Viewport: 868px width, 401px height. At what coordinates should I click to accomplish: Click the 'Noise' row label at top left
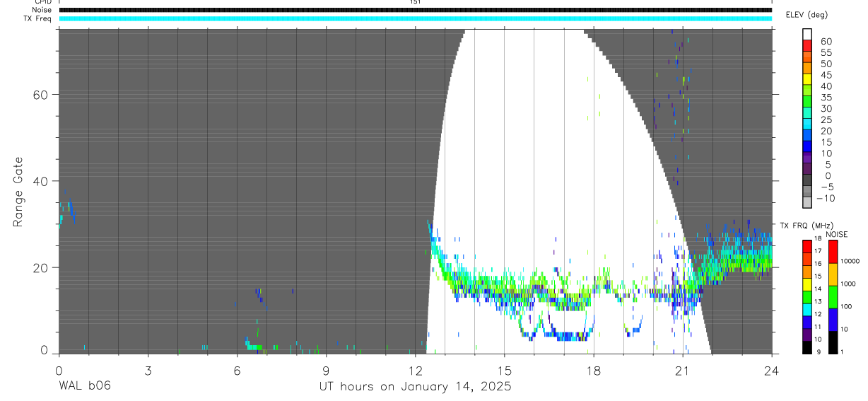(x=42, y=10)
